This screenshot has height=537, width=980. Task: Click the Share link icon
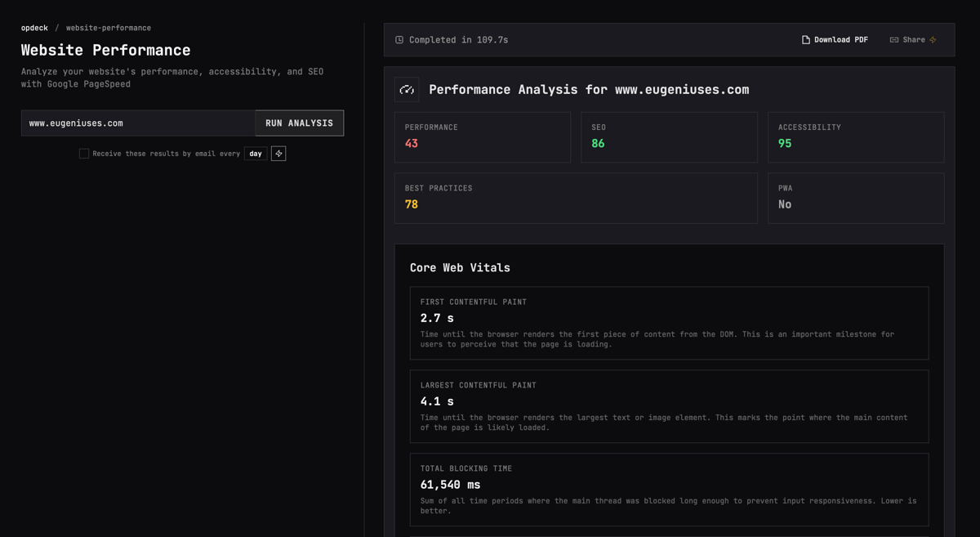[894, 40]
